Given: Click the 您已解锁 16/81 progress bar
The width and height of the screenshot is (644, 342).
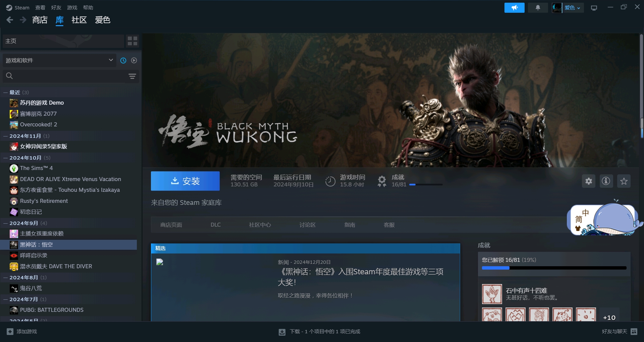Looking at the screenshot, I should click(x=554, y=268).
